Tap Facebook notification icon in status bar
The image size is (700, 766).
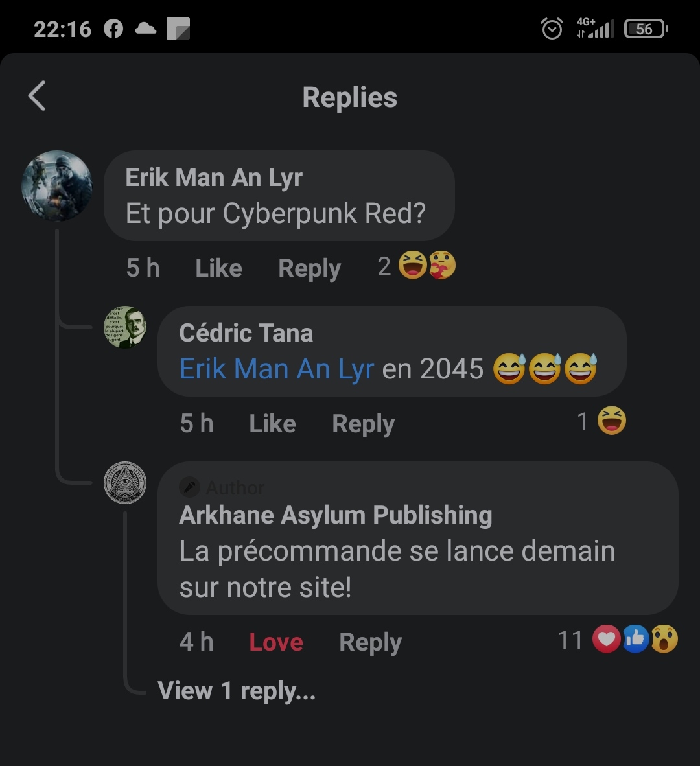coord(113,29)
